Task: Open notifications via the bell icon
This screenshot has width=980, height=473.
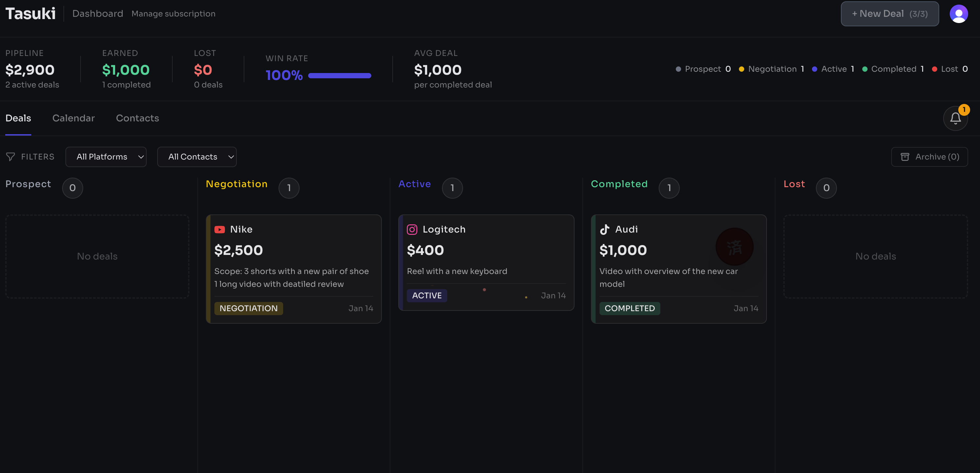Action: (955, 118)
